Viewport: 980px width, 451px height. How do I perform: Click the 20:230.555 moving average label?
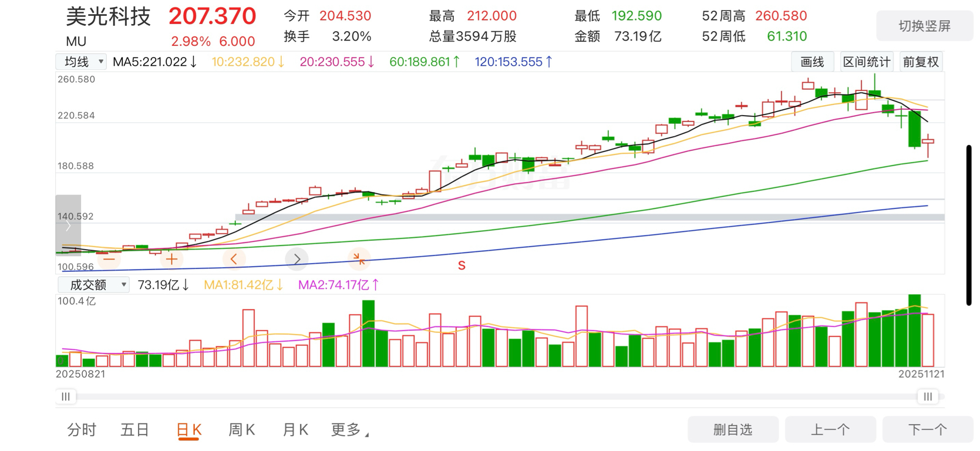coord(337,62)
